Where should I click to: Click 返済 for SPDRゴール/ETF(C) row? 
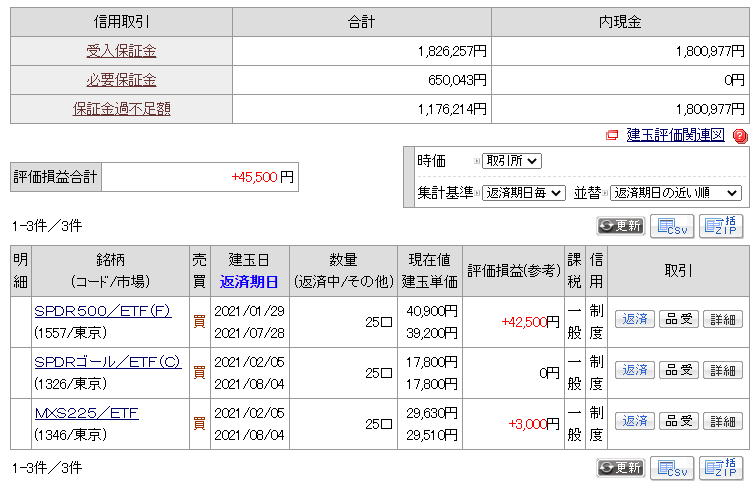pos(634,370)
